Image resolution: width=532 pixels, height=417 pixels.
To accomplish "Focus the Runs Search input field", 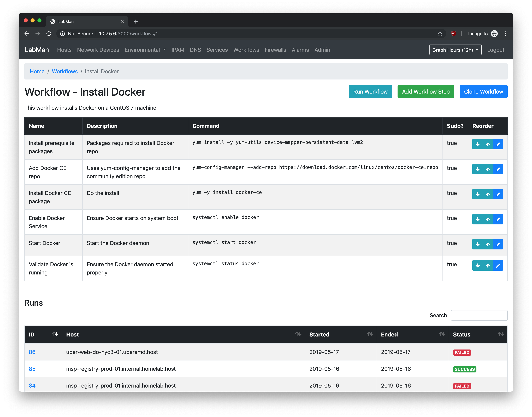I will tap(479, 315).
